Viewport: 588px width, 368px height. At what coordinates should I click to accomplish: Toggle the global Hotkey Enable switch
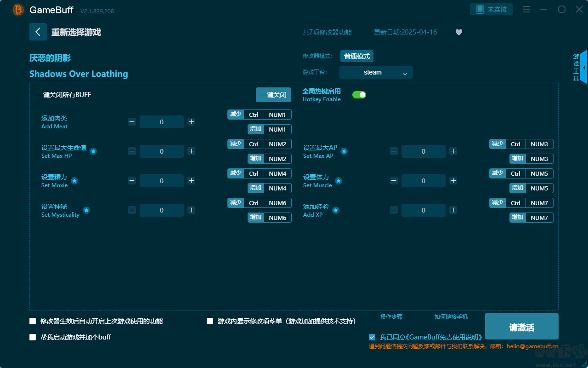click(x=359, y=95)
